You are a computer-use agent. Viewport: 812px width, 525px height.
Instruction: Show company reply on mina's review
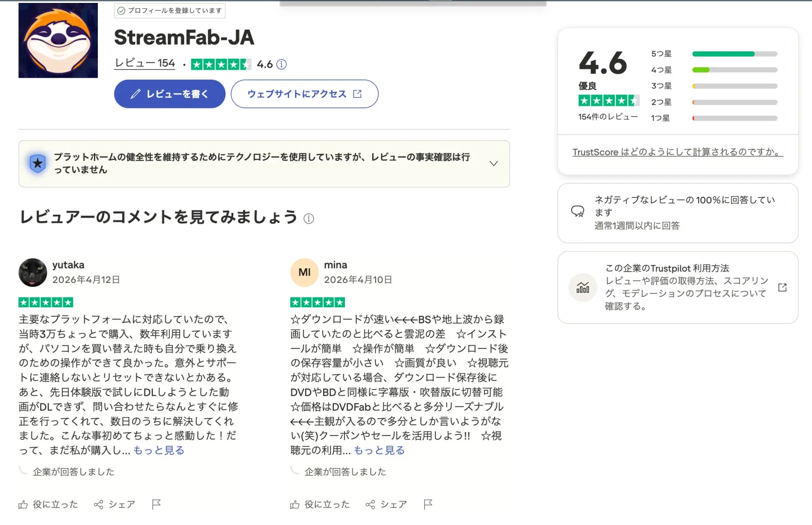345,472
